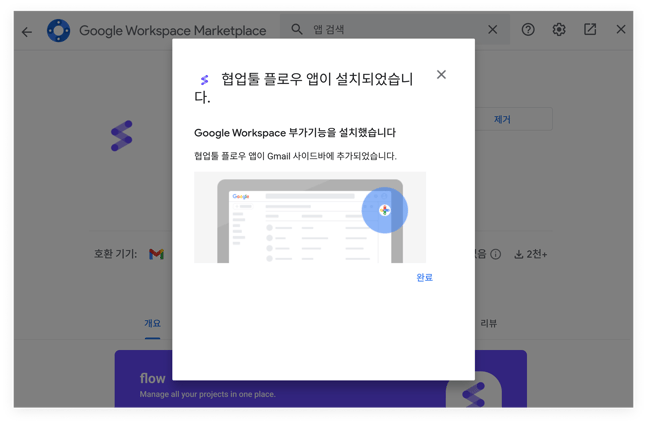Click the 2천+ download count icon
The height and width of the screenshot is (424, 647).
point(519,254)
